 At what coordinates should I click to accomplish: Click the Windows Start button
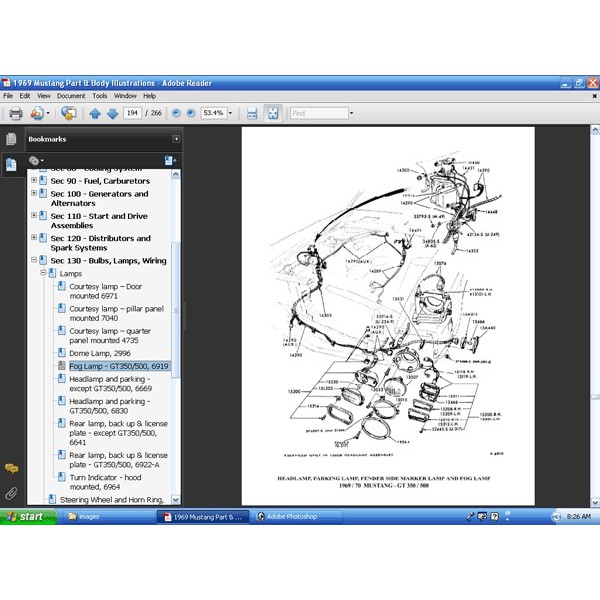[28, 517]
